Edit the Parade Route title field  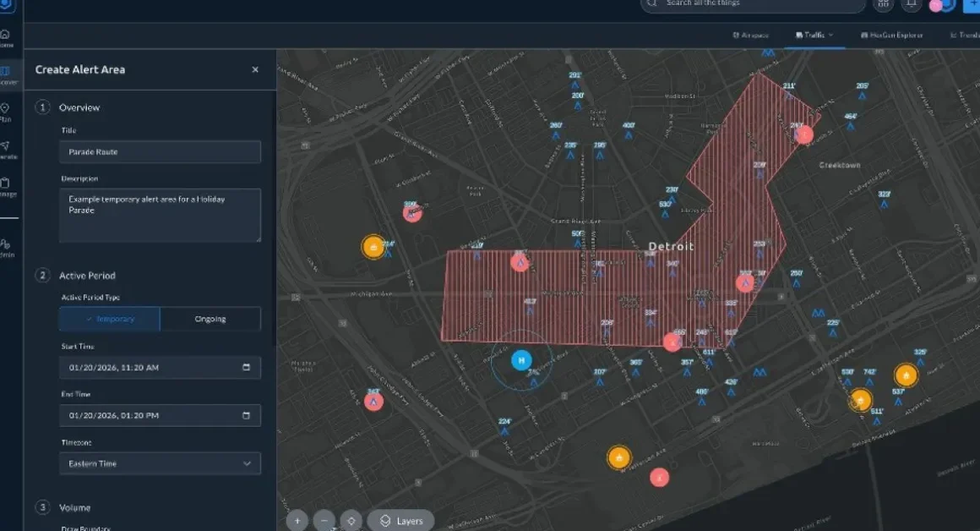(x=160, y=151)
